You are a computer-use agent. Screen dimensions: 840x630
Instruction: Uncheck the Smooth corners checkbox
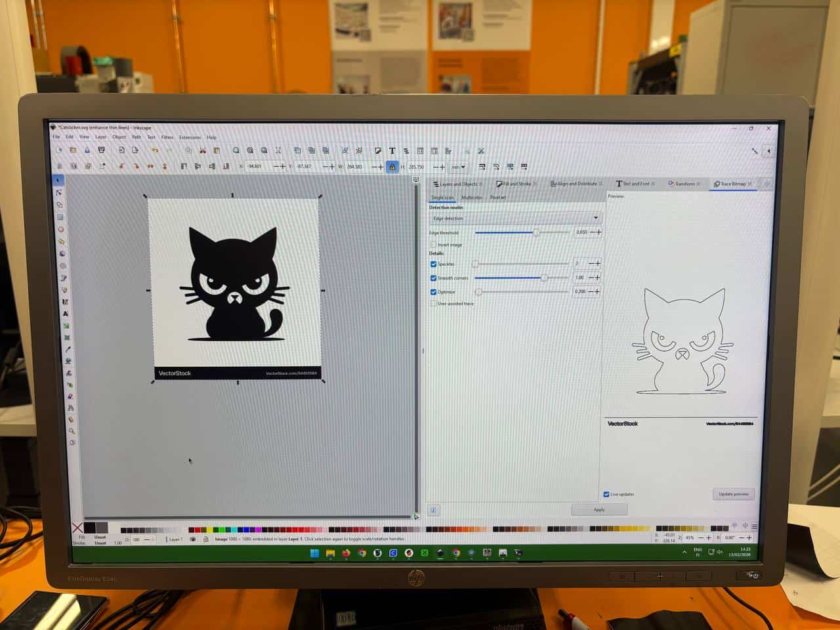(433, 278)
